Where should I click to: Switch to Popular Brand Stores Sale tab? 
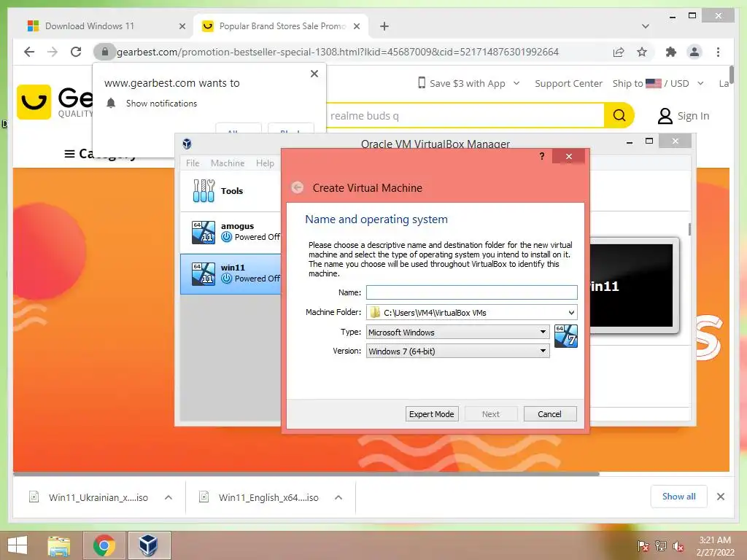pos(281,26)
